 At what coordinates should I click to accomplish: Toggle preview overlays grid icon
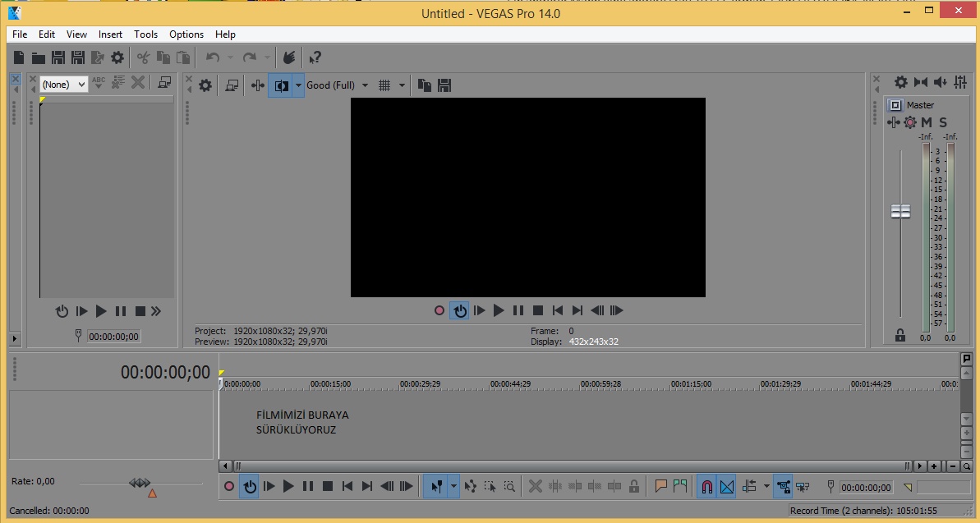click(x=384, y=85)
